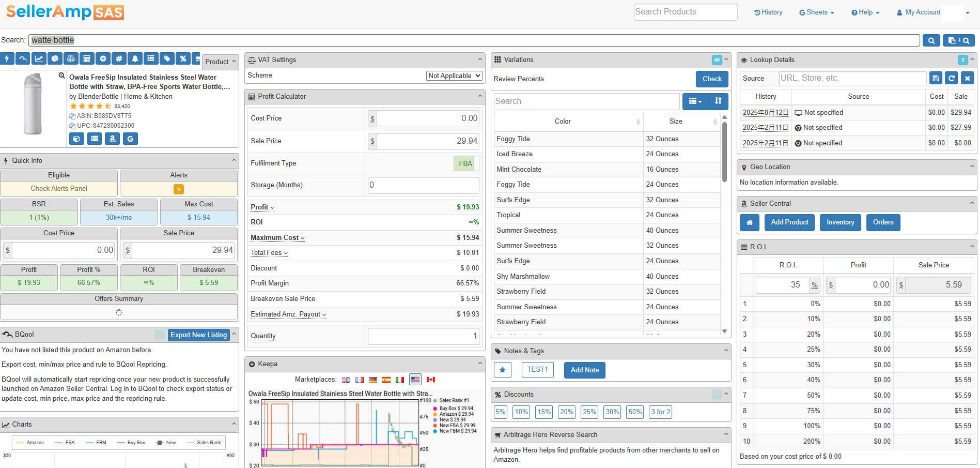
Task: Click the BQool repricer toolbar icon
Action: [x=23, y=59]
